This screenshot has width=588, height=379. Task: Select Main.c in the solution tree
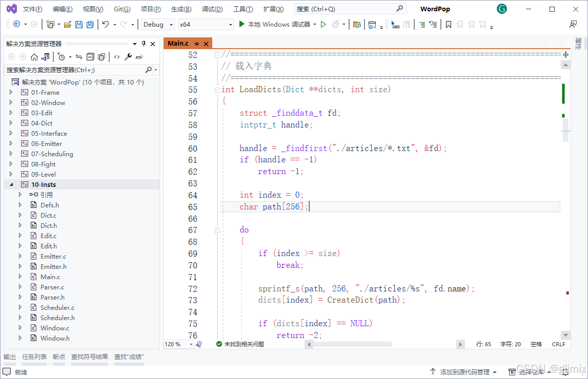(50, 277)
